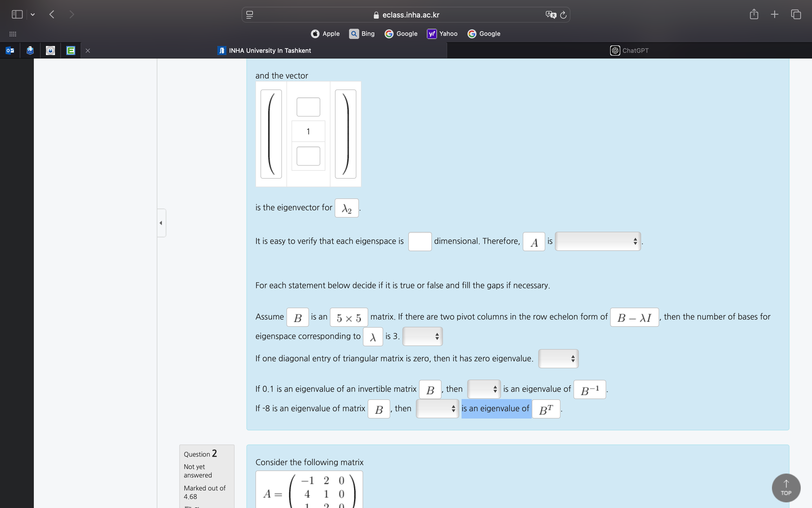Switch to the Outlook pinned tab
The width and height of the screenshot is (812, 508).
[x=10, y=51]
